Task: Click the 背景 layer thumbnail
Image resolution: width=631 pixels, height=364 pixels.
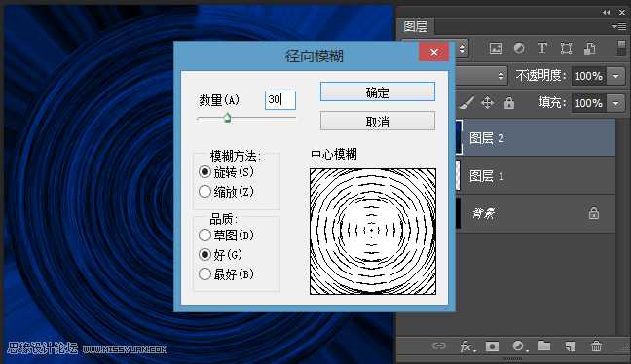Action: [x=459, y=213]
